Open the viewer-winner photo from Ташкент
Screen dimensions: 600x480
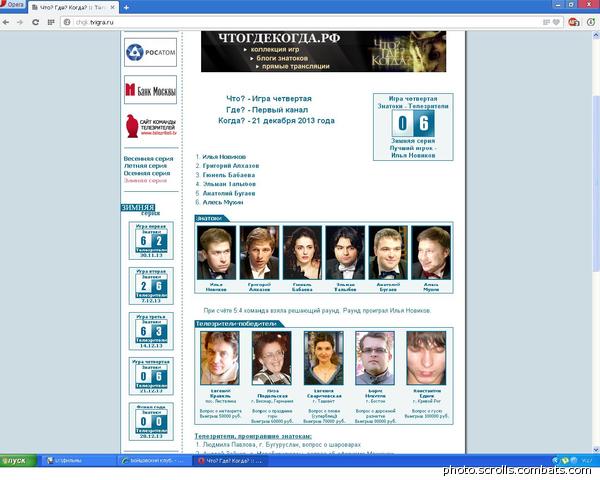(x=324, y=358)
